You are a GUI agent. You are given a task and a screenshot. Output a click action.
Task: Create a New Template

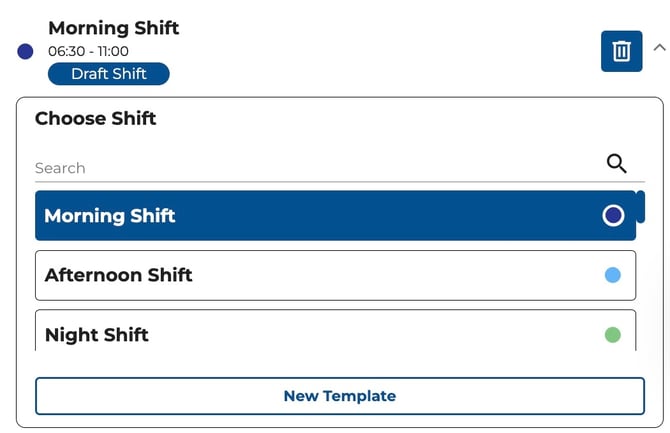point(340,396)
